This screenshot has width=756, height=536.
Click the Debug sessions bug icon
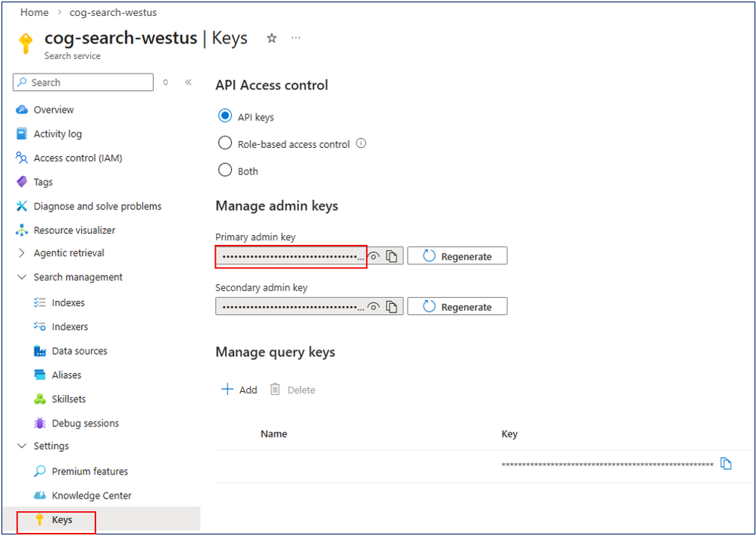(x=39, y=423)
